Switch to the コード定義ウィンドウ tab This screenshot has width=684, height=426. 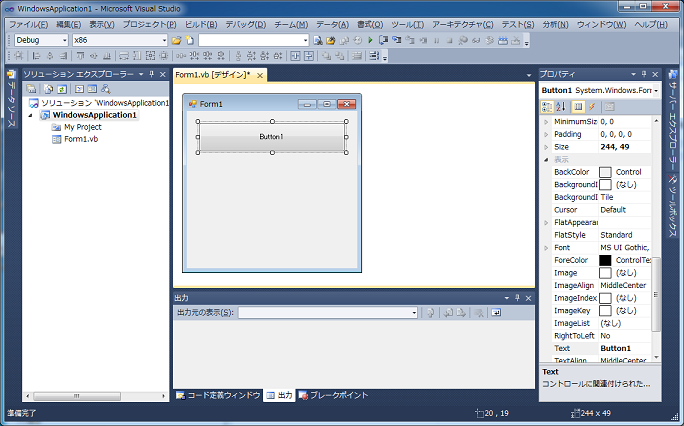(218, 395)
